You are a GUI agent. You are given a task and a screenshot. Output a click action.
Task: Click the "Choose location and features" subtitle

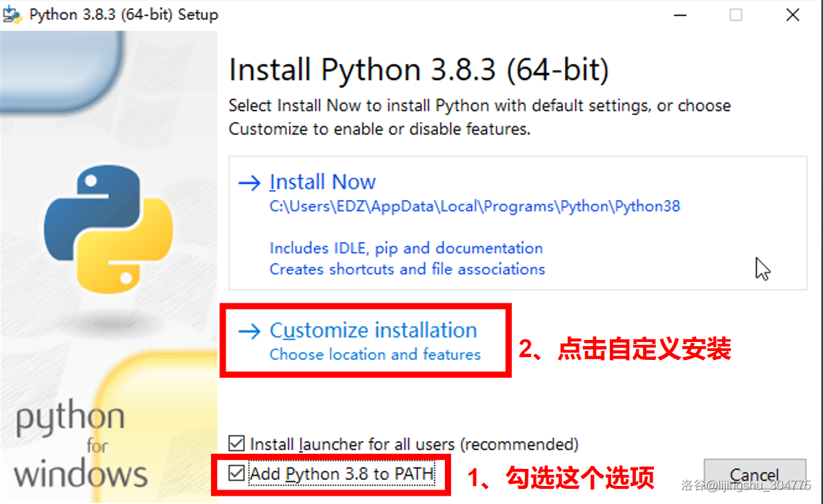point(375,354)
